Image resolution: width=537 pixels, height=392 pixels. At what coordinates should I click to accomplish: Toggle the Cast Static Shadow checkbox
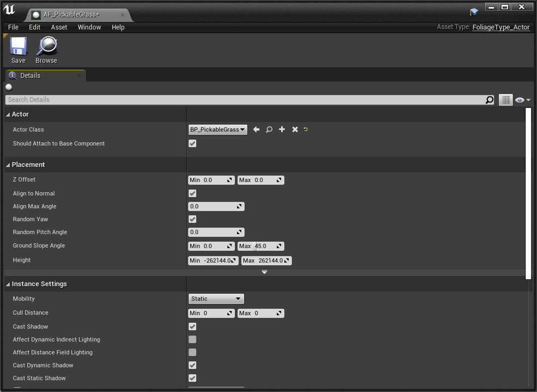coord(192,378)
